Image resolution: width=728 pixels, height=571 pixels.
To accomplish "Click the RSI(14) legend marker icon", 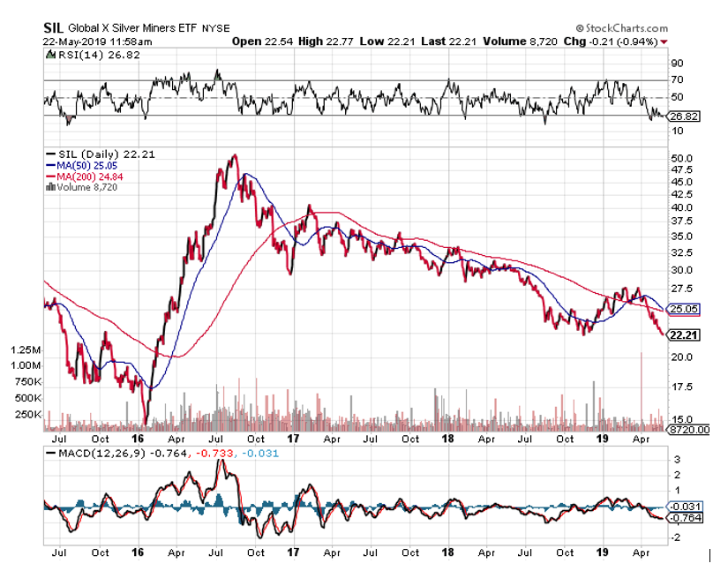I will coord(49,55).
